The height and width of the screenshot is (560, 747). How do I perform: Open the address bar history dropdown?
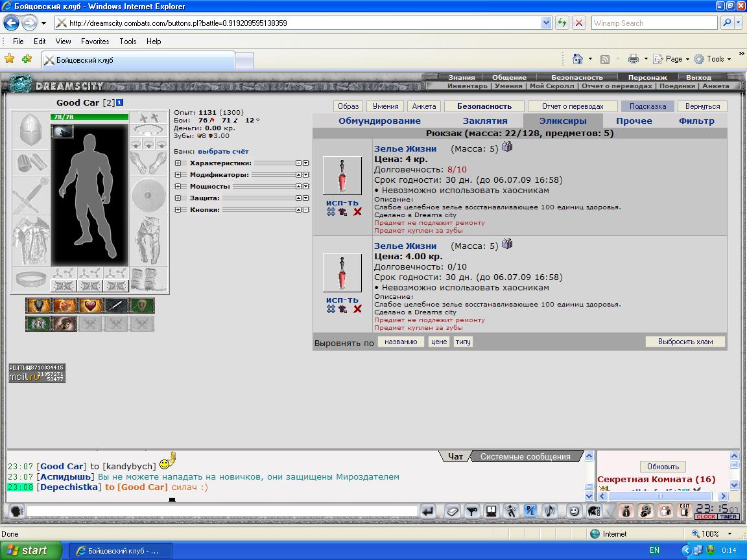(547, 23)
